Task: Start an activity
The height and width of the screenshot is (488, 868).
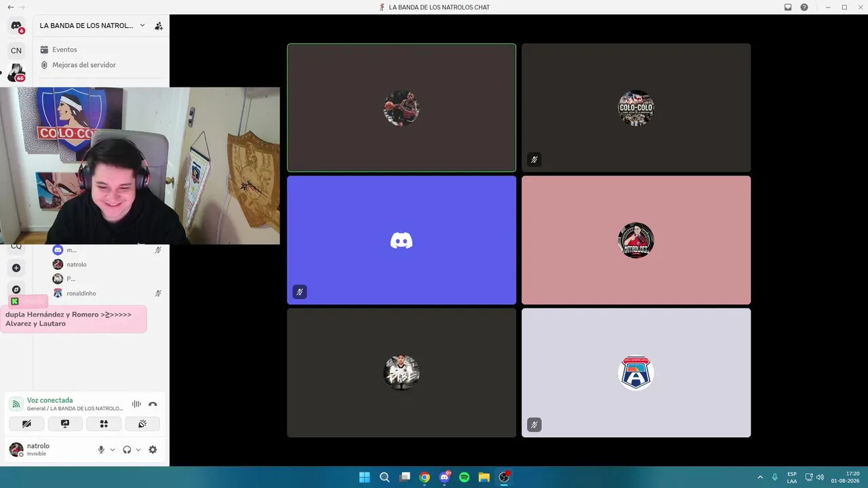Action: click(x=104, y=424)
